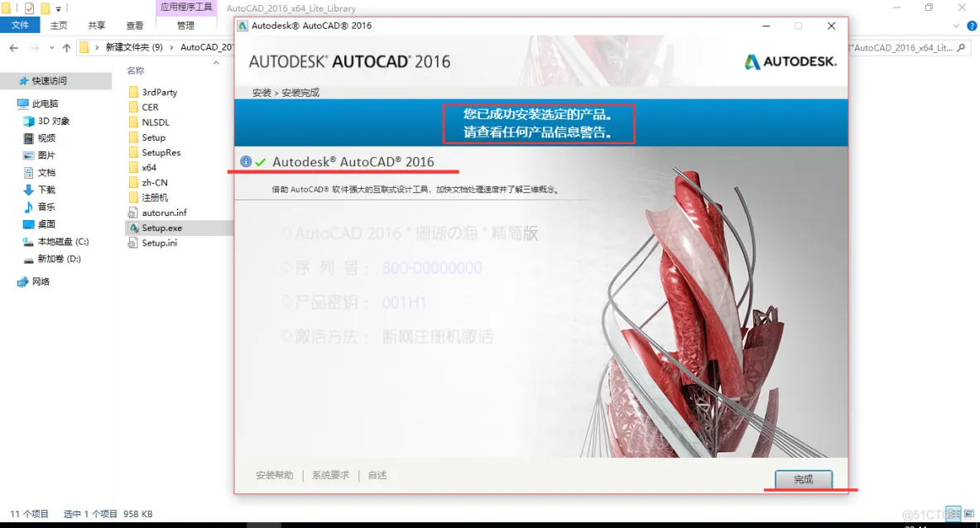Select 网络 in navigation pane

pyautogui.click(x=41, y=281)
